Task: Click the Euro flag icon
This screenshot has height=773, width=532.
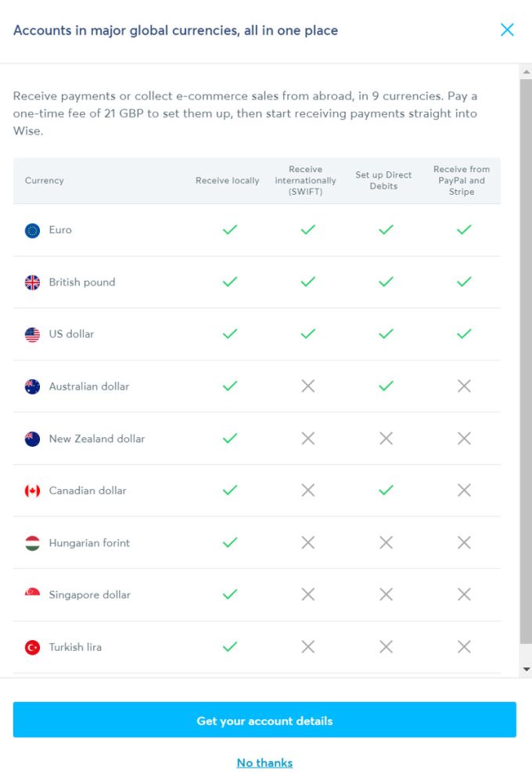Action: point(33,230)
